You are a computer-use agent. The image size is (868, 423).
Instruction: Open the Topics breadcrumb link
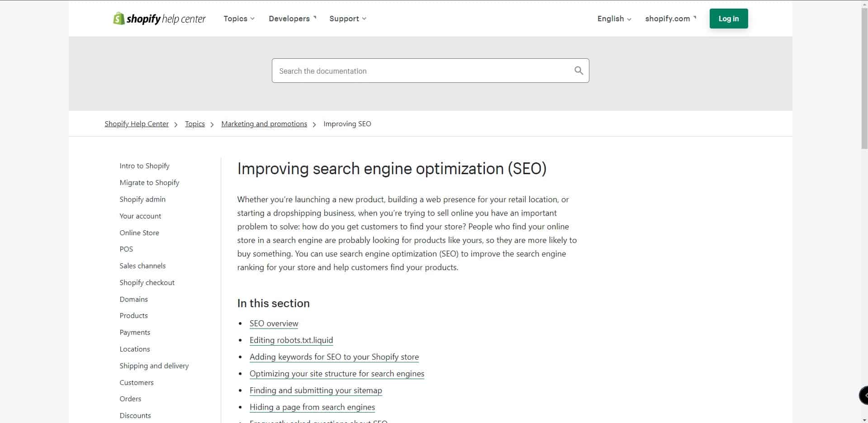(195, 124)
